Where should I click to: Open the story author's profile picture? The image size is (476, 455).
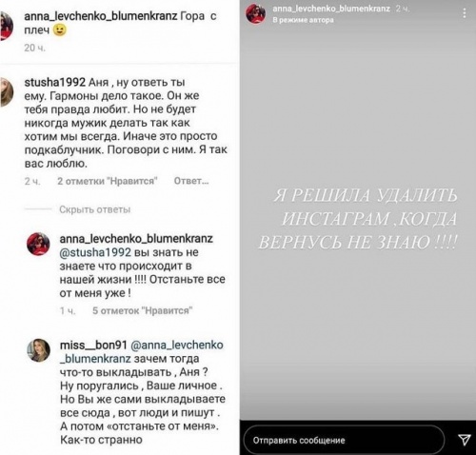[x=256, y=13]
